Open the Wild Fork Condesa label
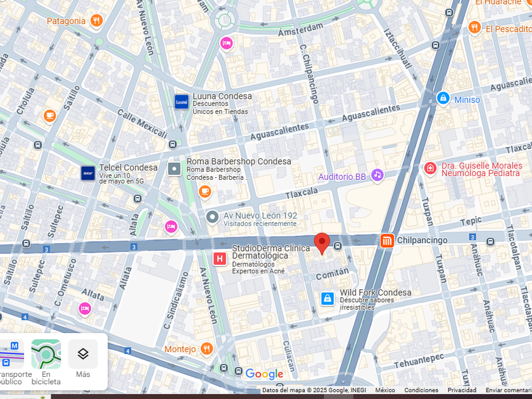 click(x=376, y=293)
